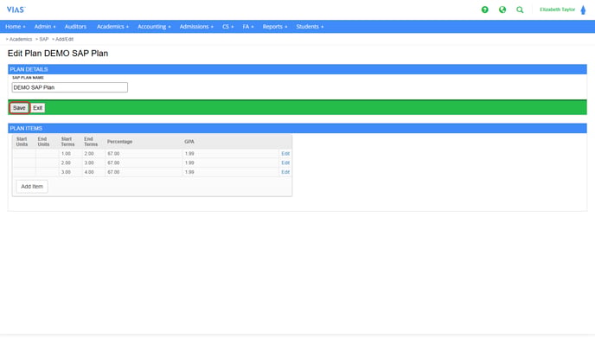Click the Save button

click(19, 108)
